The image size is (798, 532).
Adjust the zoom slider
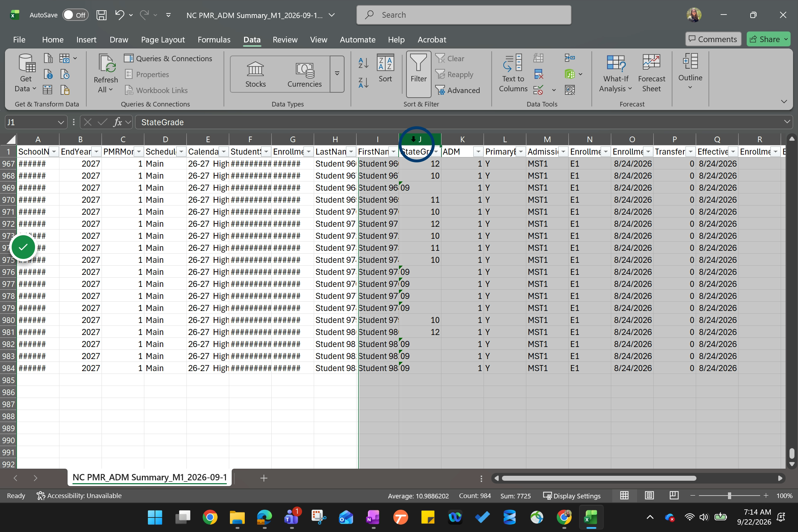(x=729, y=496)
